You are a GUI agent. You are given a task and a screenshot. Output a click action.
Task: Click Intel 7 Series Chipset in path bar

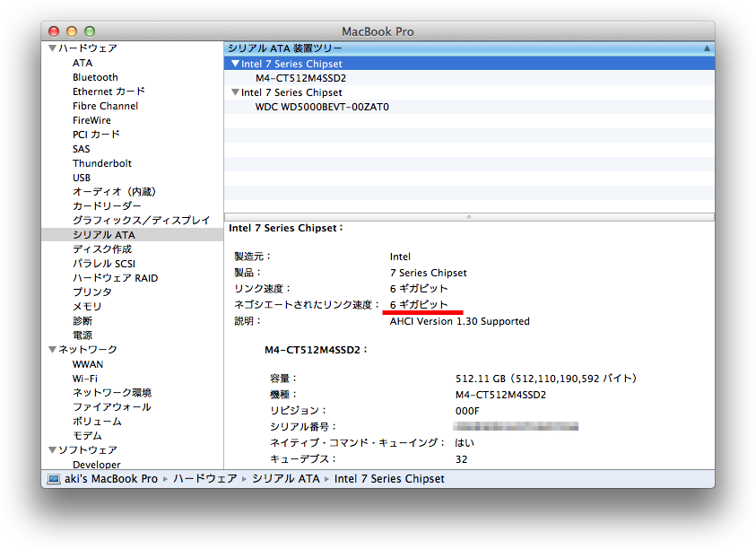click(x=389, y=479)
